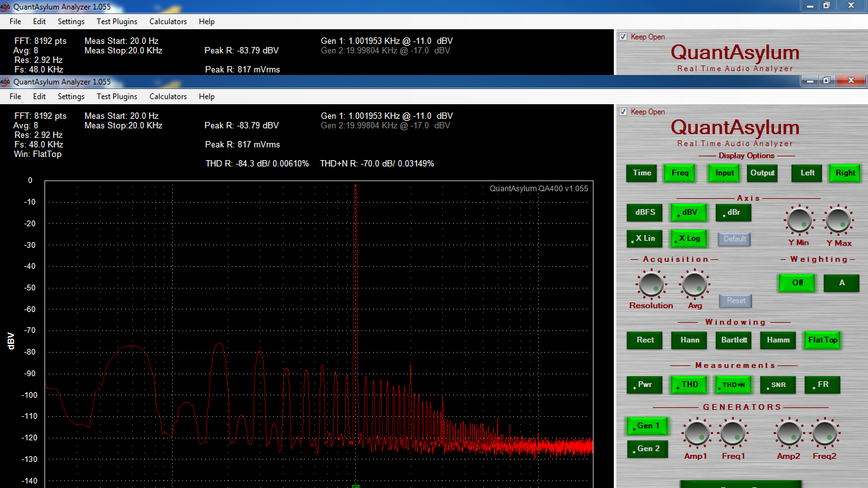This screenshot has width=868, height=488.
Task: Open Calculators menu in front window
Action: (x=168, y=97)
